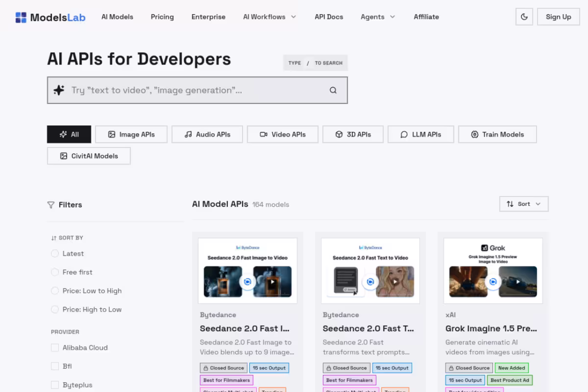Click the magnifier search icon
Image resolution: width=588 pixels, height=392 pixels.
[333, 90]
